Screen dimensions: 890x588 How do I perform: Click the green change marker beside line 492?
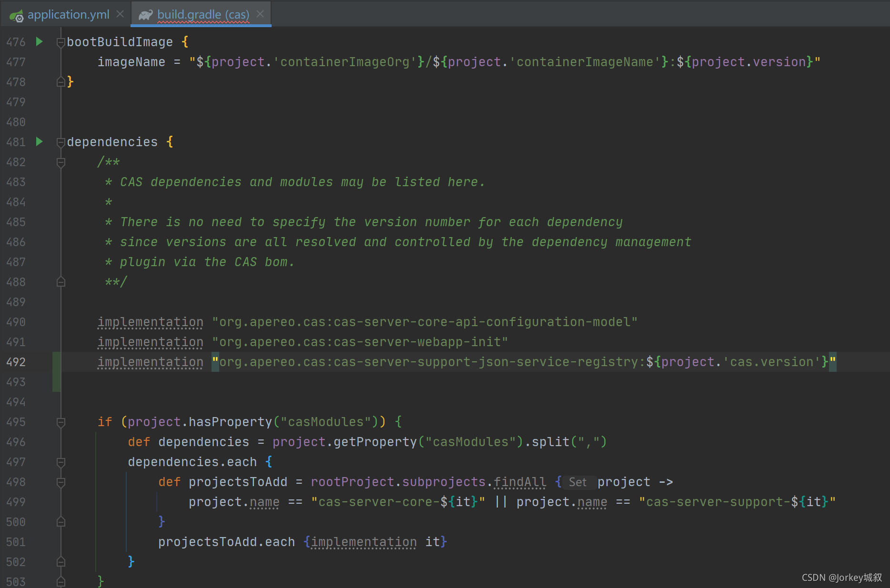tap(56, 372)
